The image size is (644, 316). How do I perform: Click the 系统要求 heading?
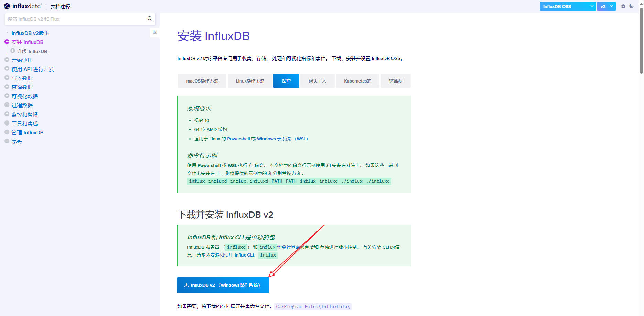[x=199, y=108]
